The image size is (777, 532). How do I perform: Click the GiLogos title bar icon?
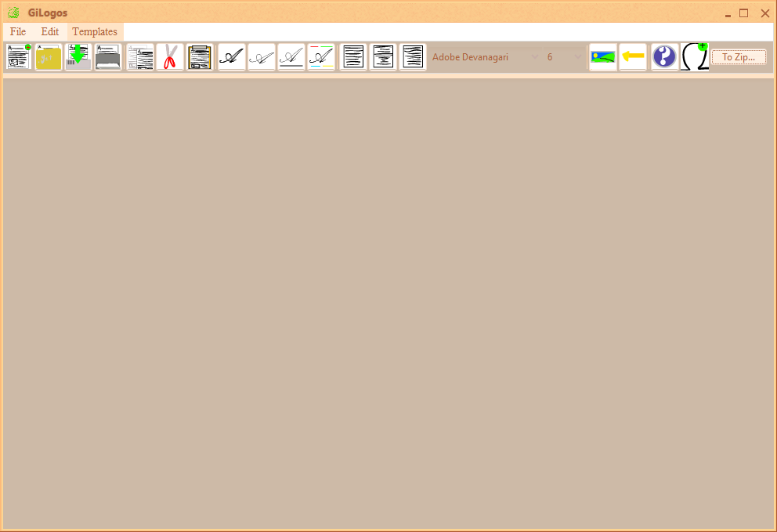pyautogui.click(x=13, y=13)
